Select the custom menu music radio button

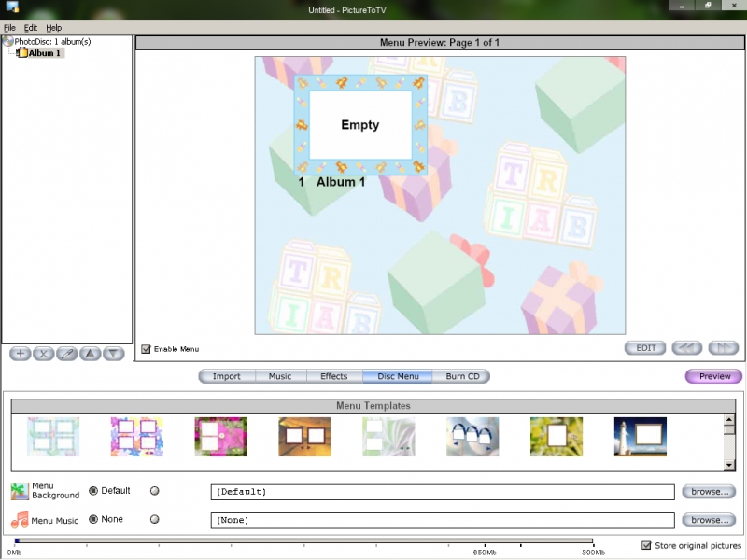click(155, 520)
